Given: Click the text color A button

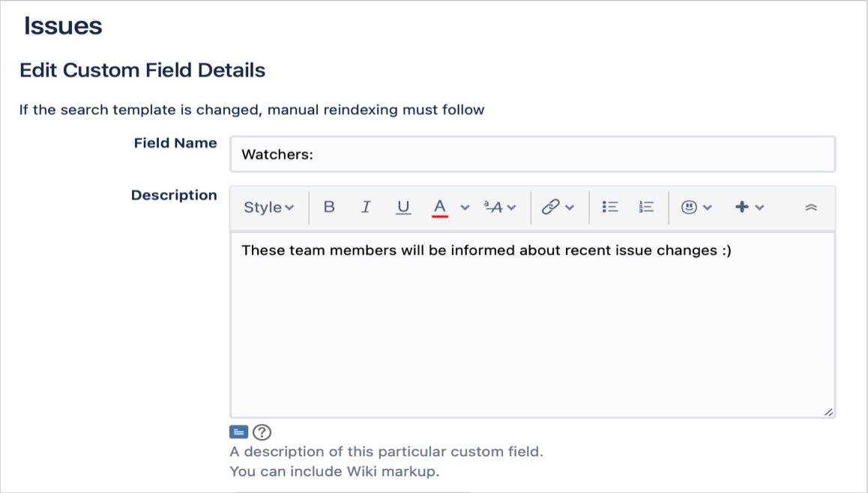Looking at the screenshot, I should pyautogui.click(x=439, y=208).
